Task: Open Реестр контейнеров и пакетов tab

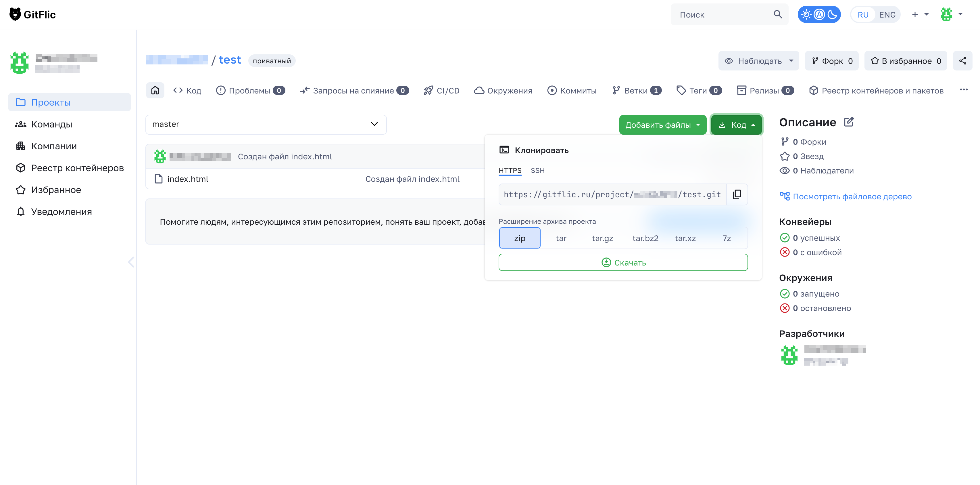Action: (876, 90)
